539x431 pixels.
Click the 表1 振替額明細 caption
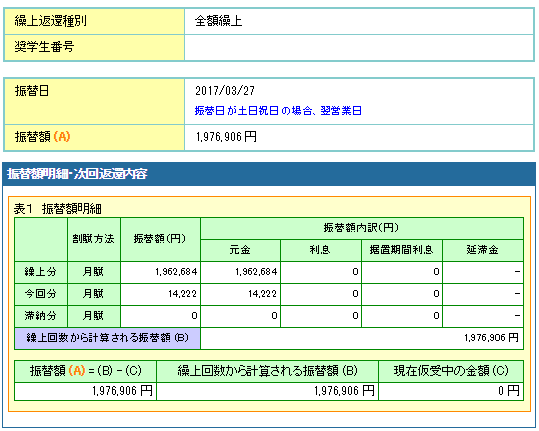[57, 209]
